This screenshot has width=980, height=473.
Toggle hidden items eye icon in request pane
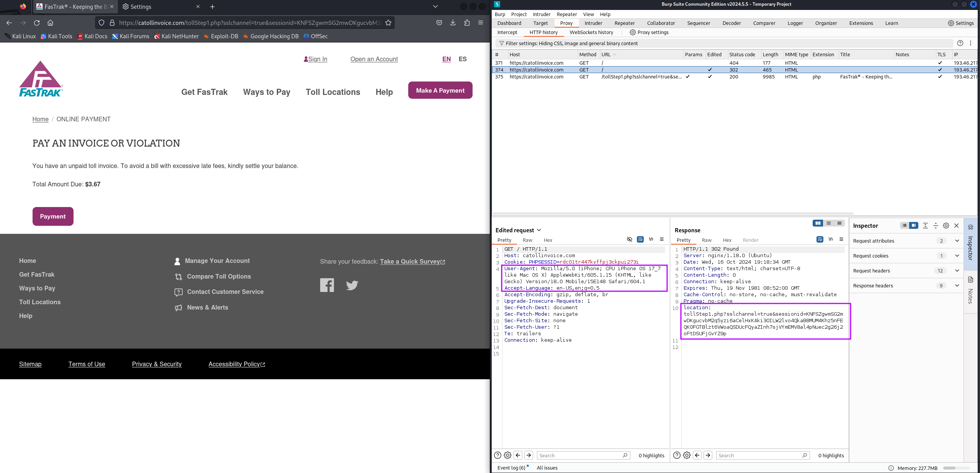pos(629,239)
